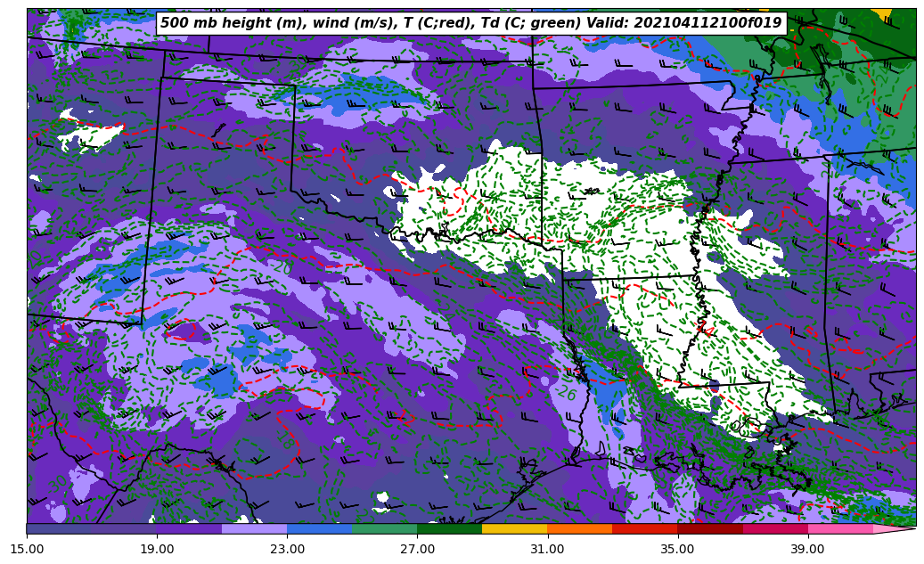
Task: Select the lavender 21–23 colorbar segment
Action: click(255, 528)
